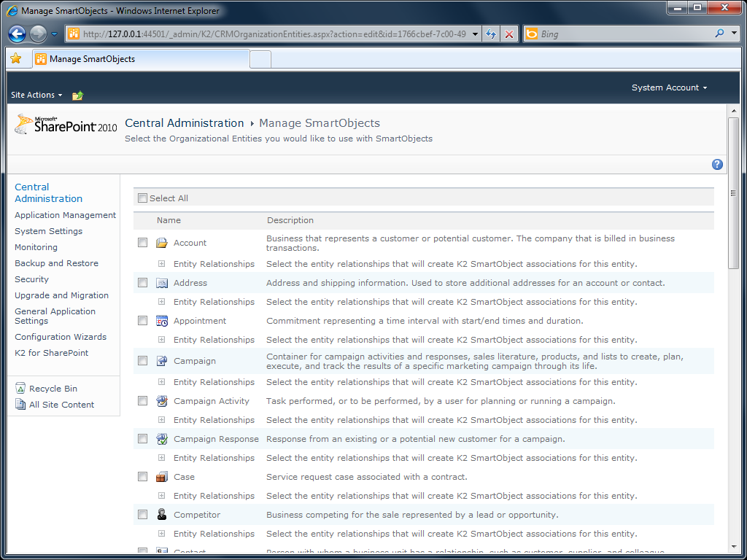Click the Competitor person icon
This screenshot has height=560, width=747.
(x=162, y=515)
